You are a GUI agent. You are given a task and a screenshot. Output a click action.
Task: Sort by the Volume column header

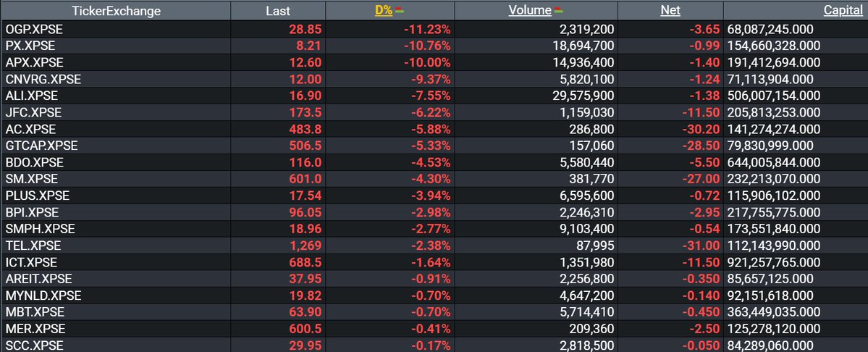pyautogui.click(x=531, y=11)
